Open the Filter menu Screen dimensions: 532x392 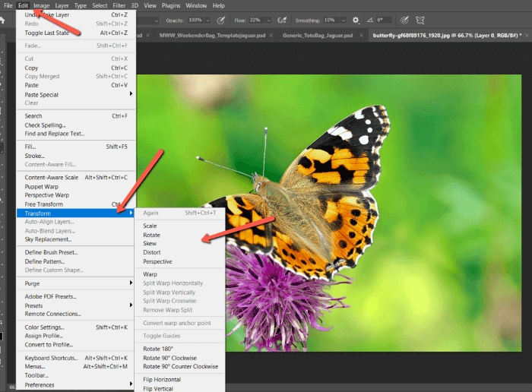click(x=119, y=5)
